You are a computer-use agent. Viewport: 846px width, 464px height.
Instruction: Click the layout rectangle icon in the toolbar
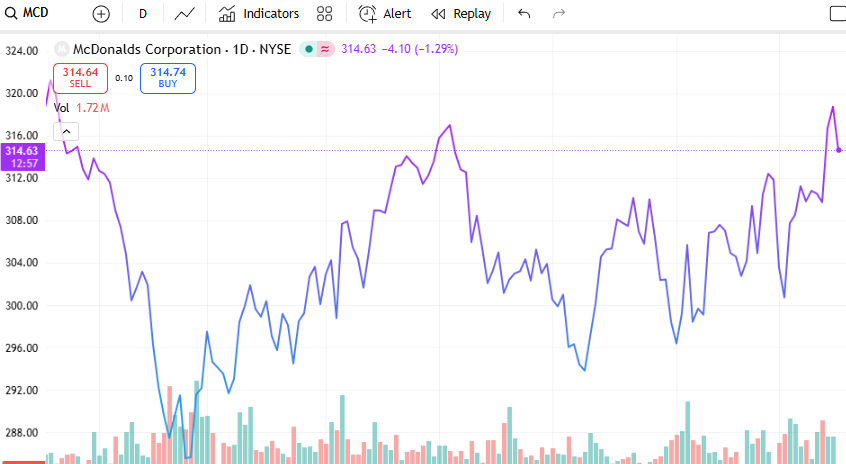pyautogui.click(x=838, y=14)
